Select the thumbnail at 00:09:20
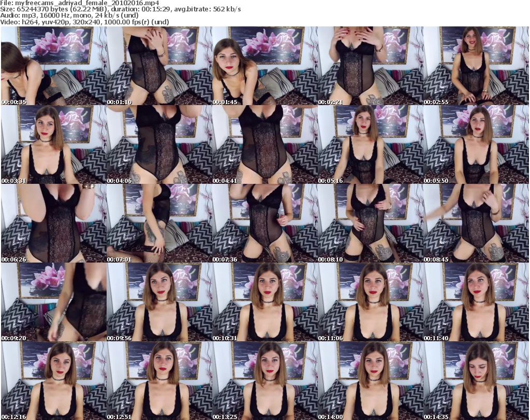This screenshot has height=420, width=530. click(53, 302)
